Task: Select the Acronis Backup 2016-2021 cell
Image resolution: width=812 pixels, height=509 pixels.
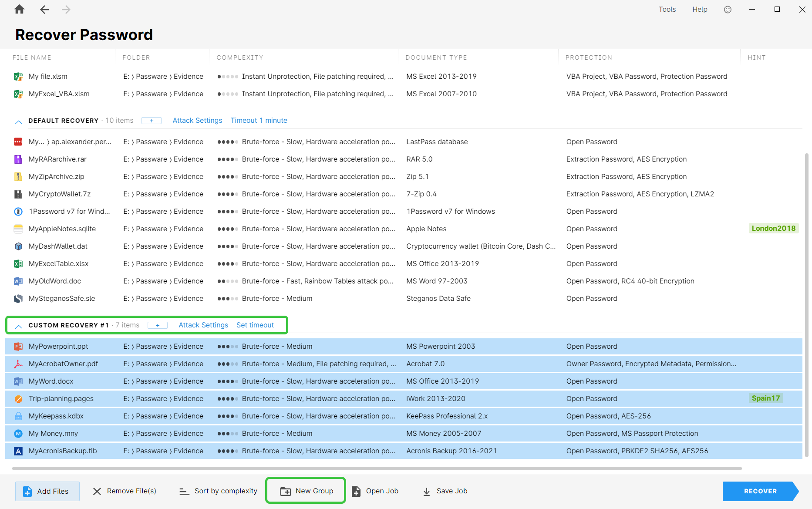Action: coord(451,451)
